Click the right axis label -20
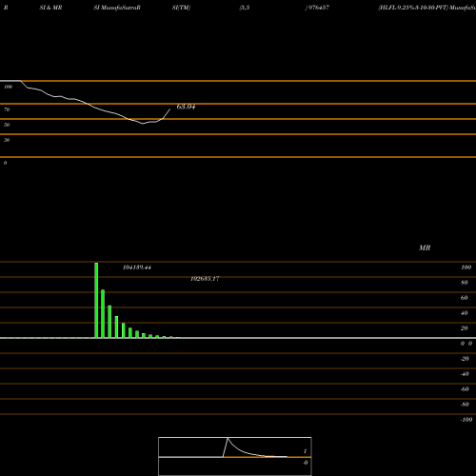Viewport: 476px width, 476px height. pos(465,359)
